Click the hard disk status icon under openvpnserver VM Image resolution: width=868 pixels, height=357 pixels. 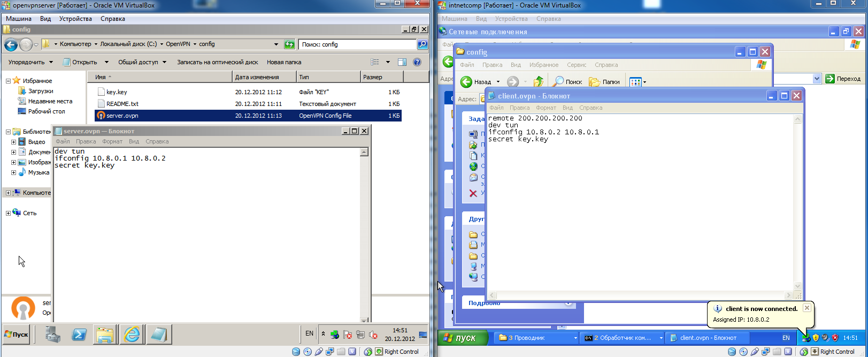pos(296,352)
